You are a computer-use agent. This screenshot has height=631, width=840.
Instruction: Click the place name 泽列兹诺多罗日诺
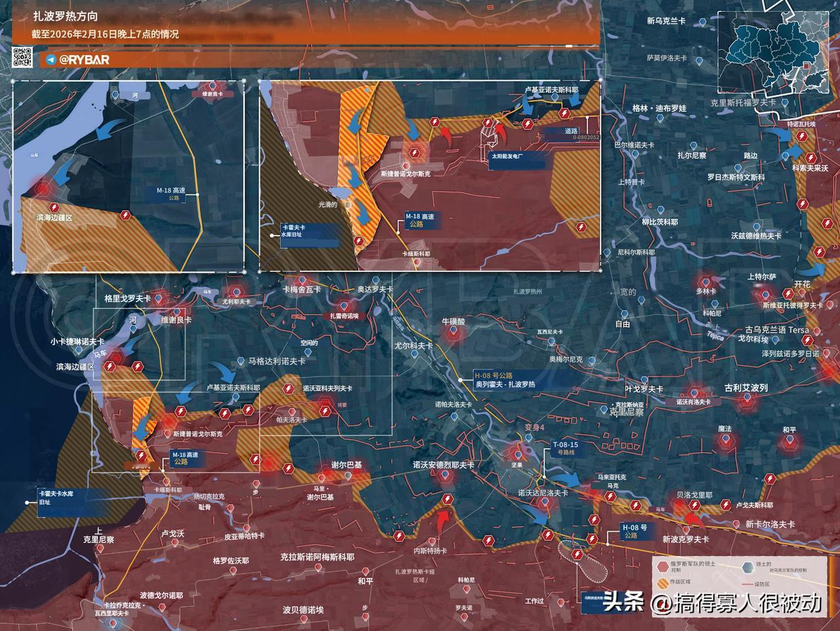[790, 353]
